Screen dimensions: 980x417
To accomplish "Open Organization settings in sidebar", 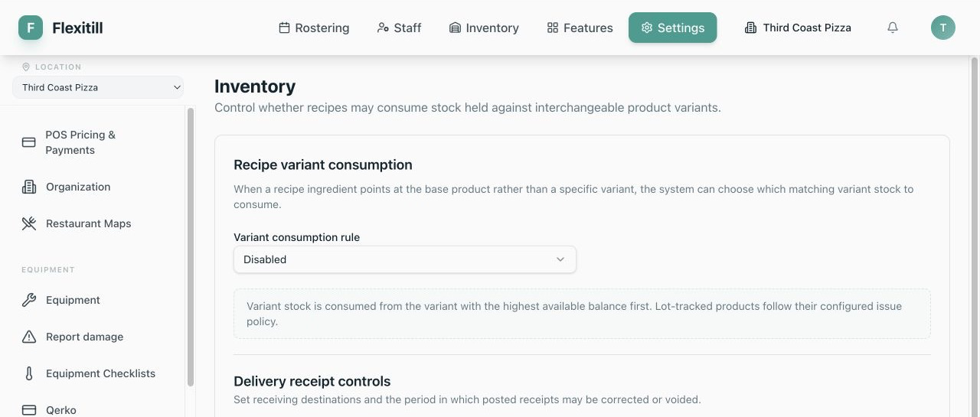I will click(98, 187).
